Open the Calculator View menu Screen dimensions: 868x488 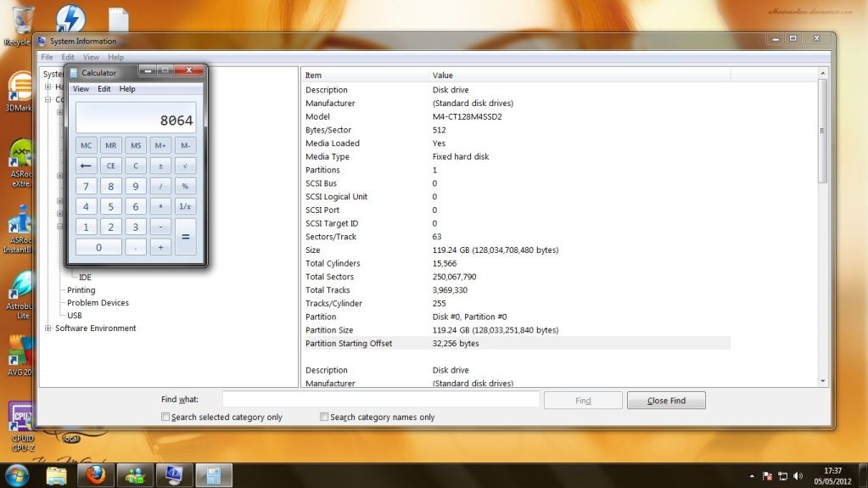pos(81,89)
